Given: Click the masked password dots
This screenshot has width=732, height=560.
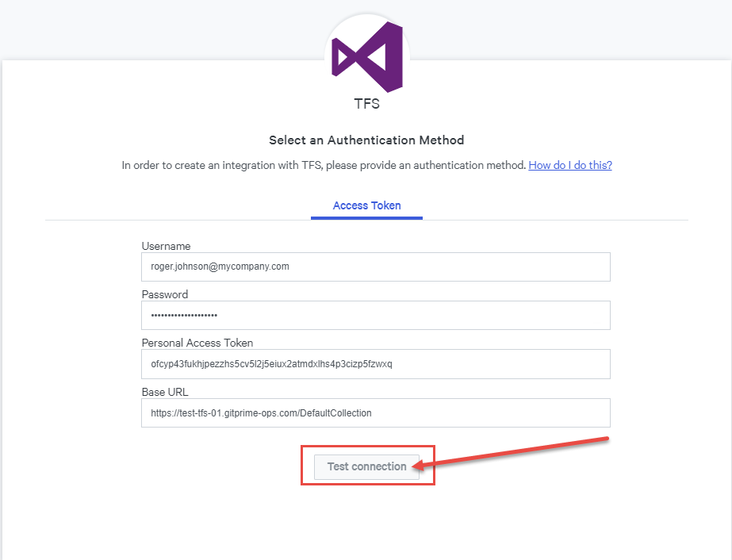Looking at the screenshot, I should pyautogui.click(x=184, y=315).
